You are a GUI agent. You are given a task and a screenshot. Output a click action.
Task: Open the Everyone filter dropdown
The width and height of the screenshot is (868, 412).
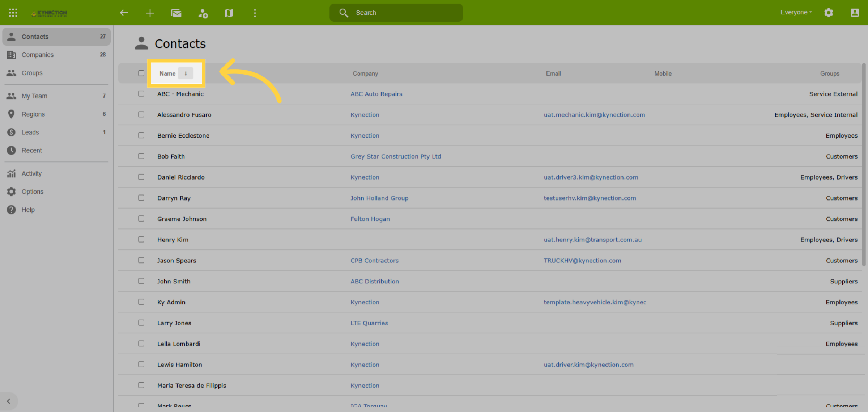coord(796,12)
